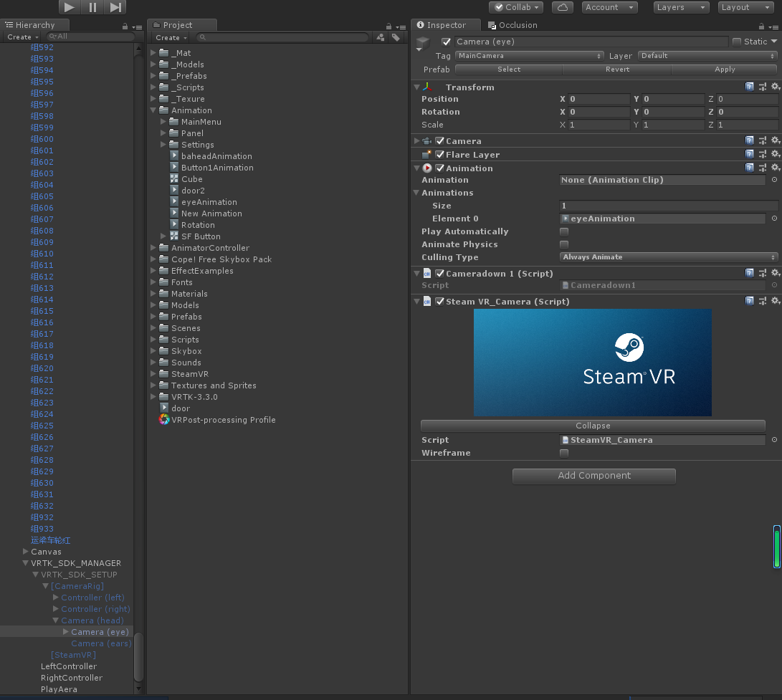Open Culling Type dropdown
The width and height of the screenshot is (782, 700).
pyautogui.click(x=668, y=257)
